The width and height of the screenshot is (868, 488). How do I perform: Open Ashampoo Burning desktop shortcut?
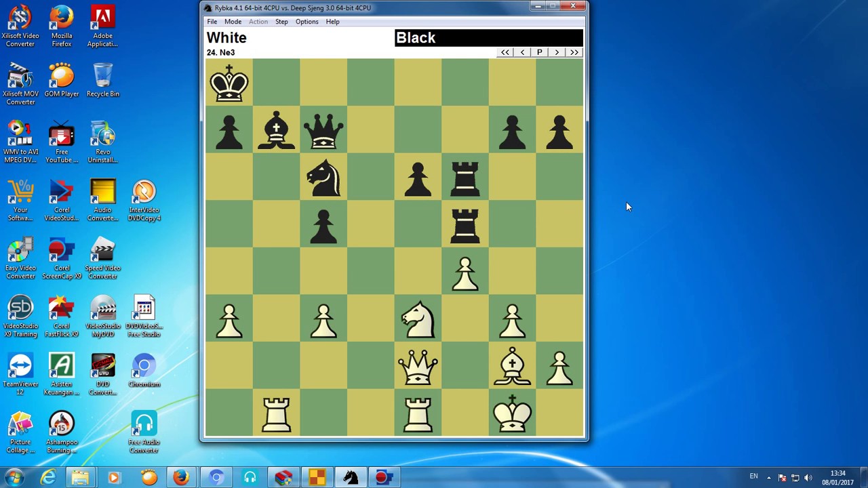click(x=61, y=432)
